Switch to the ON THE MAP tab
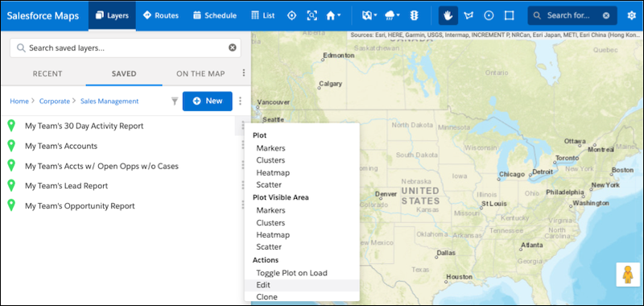Image resolution: width=644 pixels, height=306 pixels. [200, 74]
